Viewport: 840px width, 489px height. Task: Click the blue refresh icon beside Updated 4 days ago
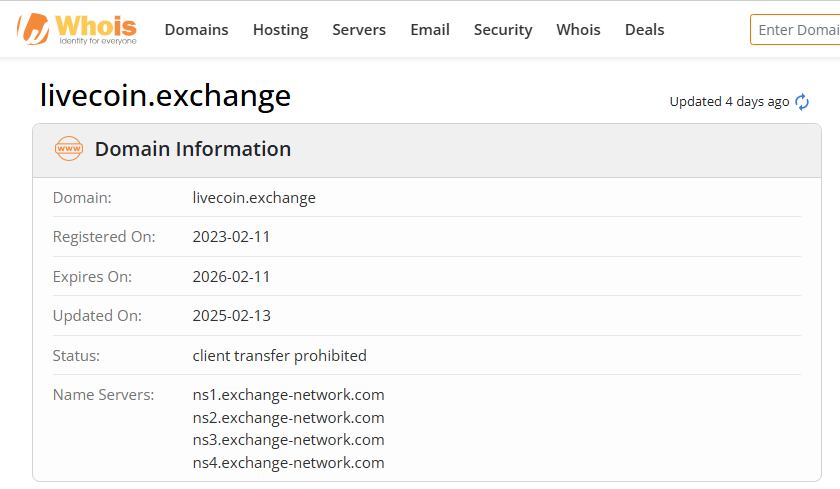point(802,102)
